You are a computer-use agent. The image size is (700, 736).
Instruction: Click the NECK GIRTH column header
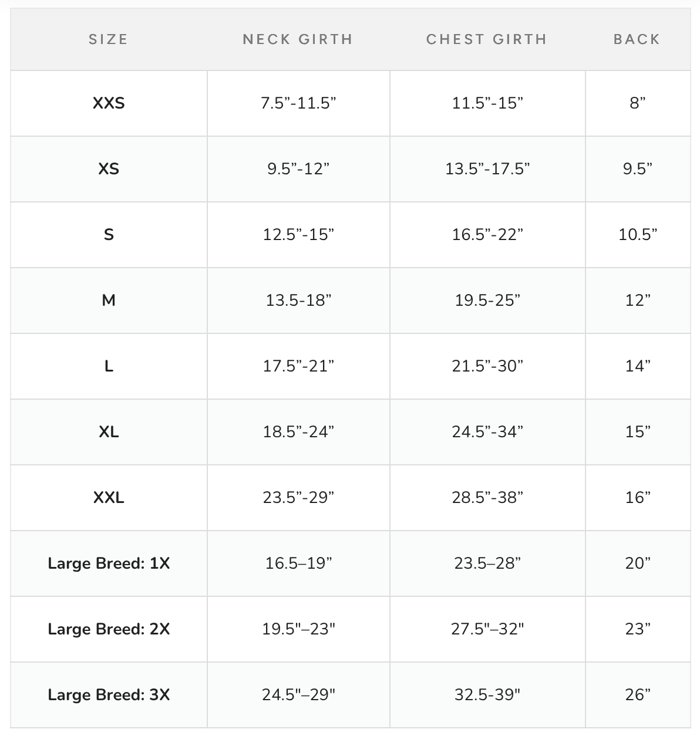pos(298,39)
